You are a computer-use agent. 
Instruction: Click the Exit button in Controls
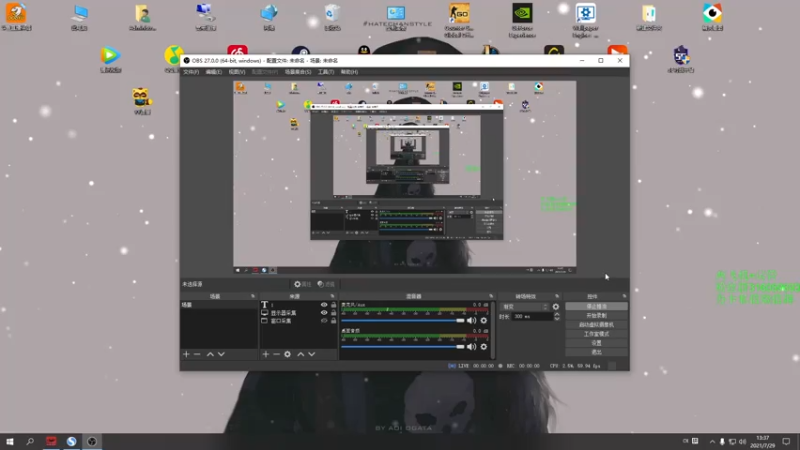click(596, 352)
